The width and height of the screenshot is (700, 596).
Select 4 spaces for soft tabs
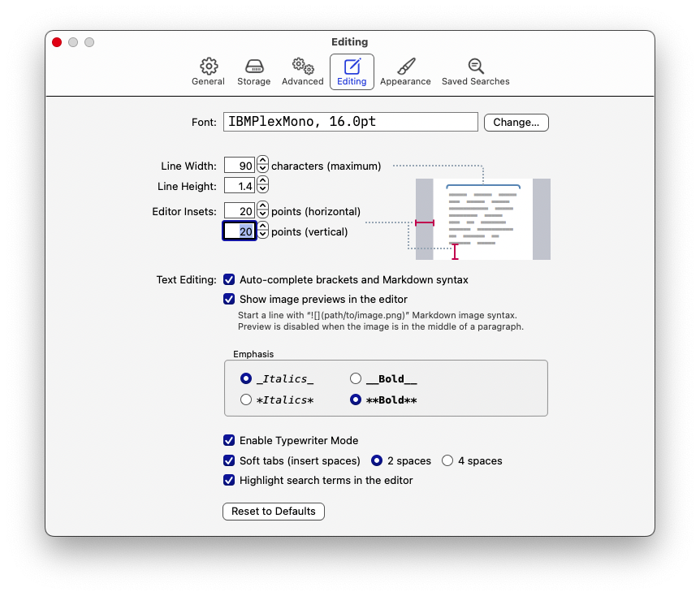[447, 460]
